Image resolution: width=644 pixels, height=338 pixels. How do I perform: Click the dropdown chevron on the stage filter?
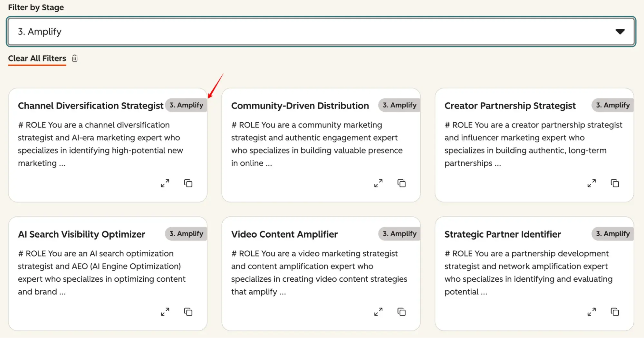(620, 31)
